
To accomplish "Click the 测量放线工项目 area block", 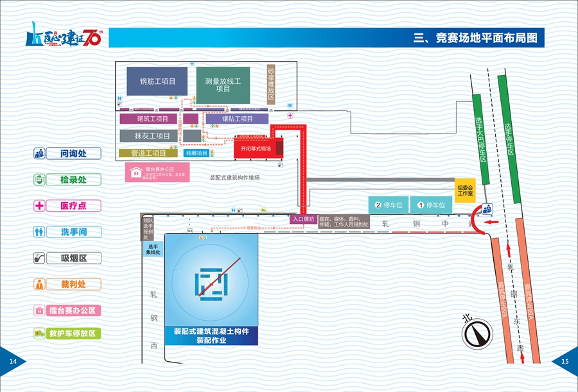I will coord(223,85).
